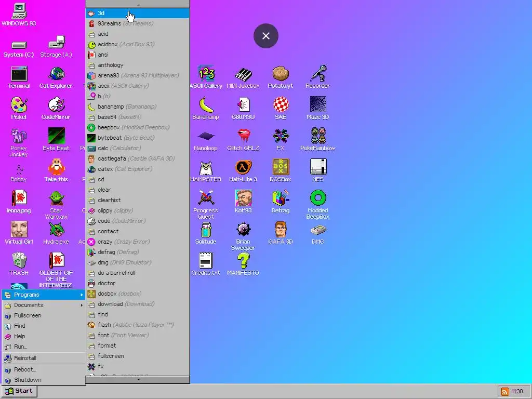The image size is (532, 399).
Task: Launch Piskel from the desktop
Action: pyautogui.click(x=19, y=109)
